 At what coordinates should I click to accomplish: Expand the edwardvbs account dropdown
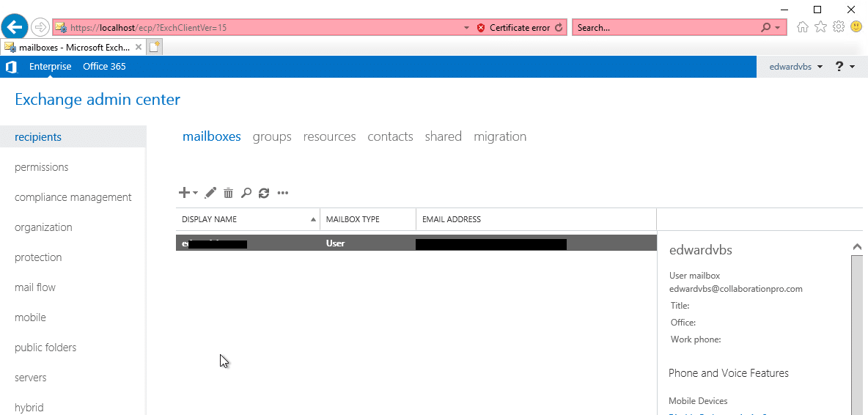tap(795, 67)
